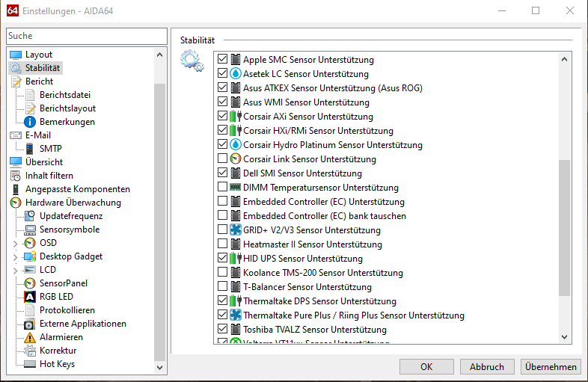Click the Corsair AXi power supply icon

pyautogui.click(x=236, y=117)
